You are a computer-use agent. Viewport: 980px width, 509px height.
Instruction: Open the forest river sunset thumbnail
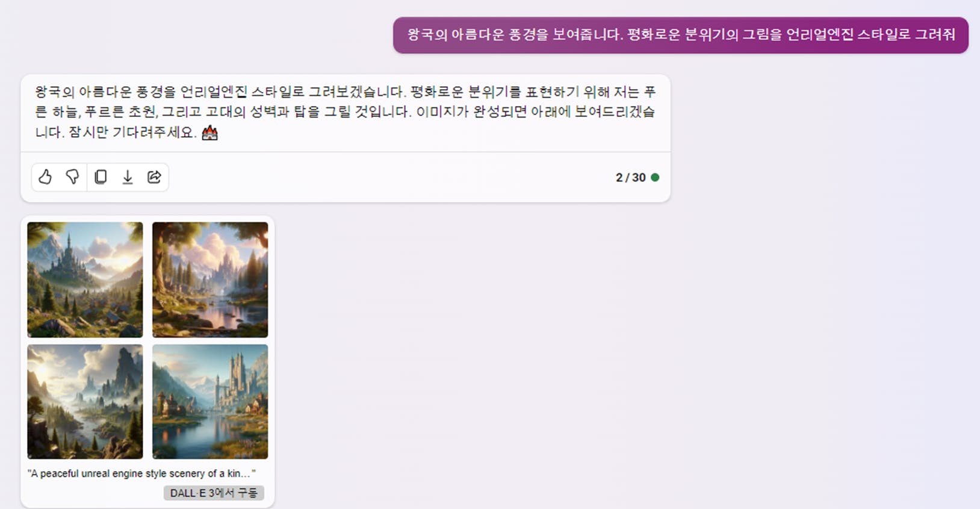pyautogui.click(x=210, y=279)
